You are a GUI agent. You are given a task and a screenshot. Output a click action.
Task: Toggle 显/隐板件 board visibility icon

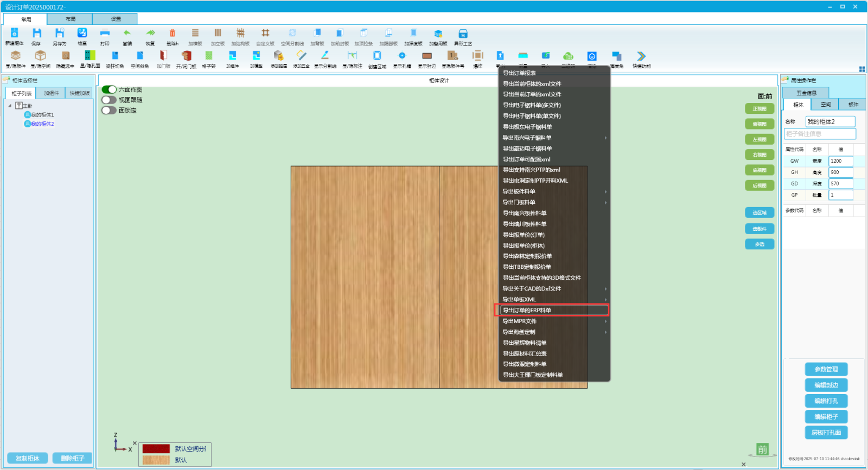[16, 56]
